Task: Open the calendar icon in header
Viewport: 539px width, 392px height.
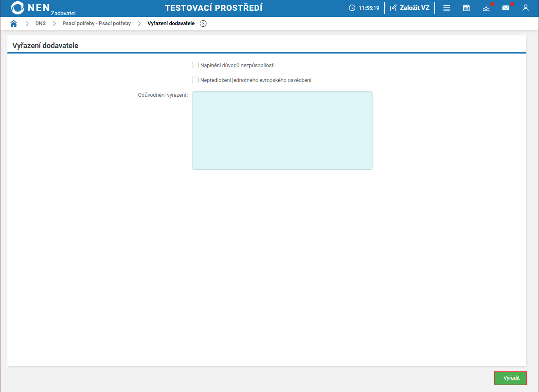Action: pos(466,8)
